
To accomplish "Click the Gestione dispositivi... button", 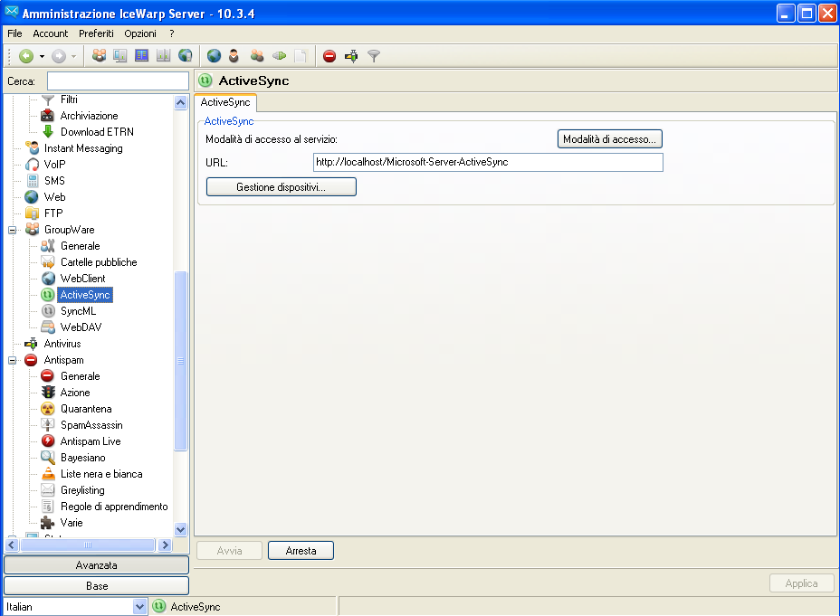I will point(282,186).
